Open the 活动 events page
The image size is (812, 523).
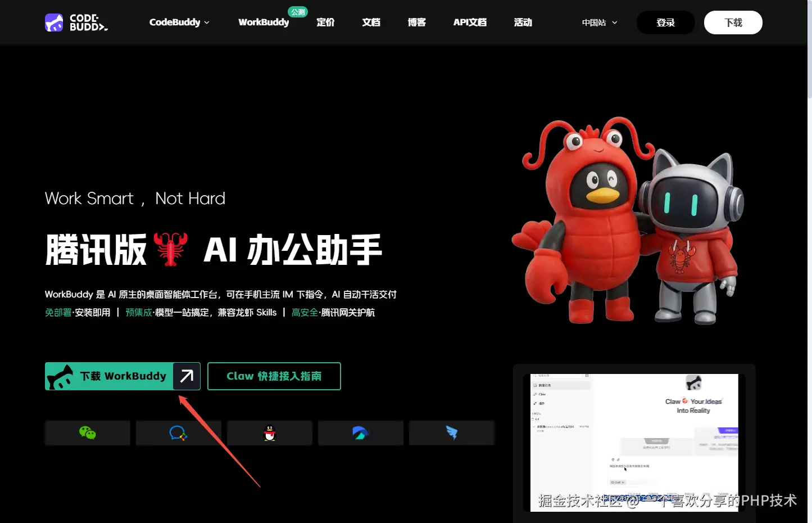coord(523,22)
